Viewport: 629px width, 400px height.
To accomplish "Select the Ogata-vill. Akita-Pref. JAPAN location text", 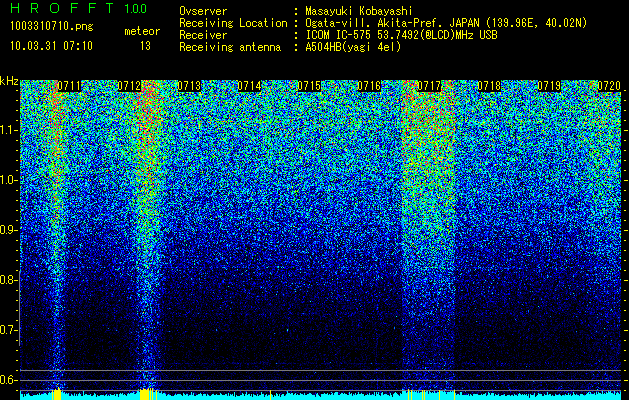I will tap(446, 23).
